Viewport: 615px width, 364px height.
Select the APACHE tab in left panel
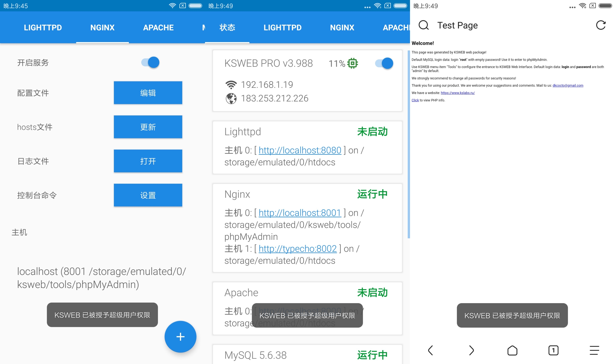click(x=158, y=27)
